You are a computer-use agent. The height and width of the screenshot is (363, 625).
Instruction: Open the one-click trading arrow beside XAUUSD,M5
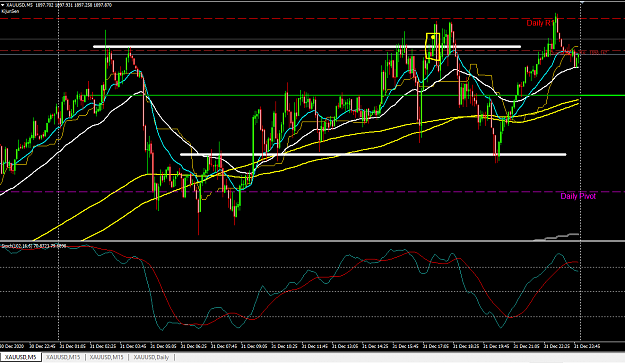click(x=3, y=5)
